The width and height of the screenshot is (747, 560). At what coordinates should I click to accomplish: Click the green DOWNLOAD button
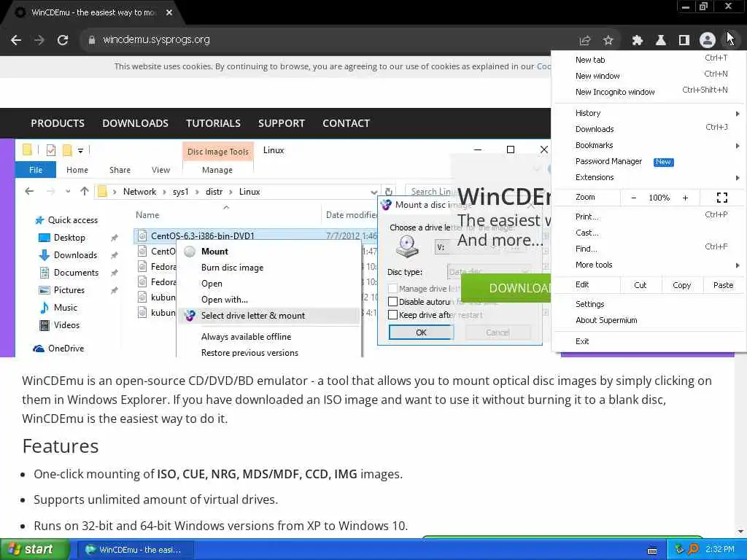pos(506,288)
